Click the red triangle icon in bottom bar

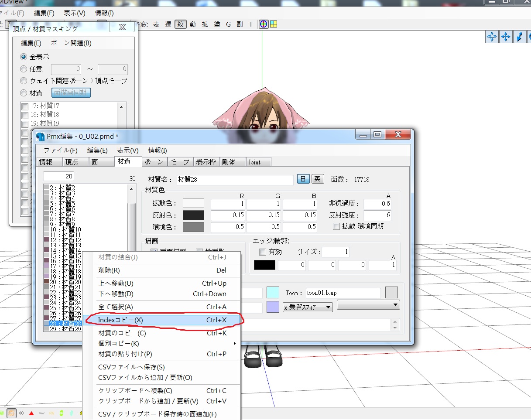pos(31,413)
